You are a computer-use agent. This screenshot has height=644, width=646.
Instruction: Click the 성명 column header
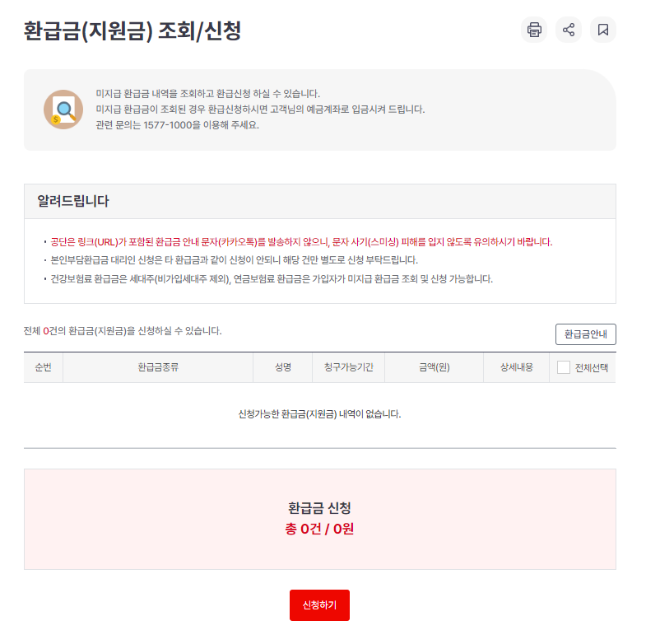(x=282, y=367)
